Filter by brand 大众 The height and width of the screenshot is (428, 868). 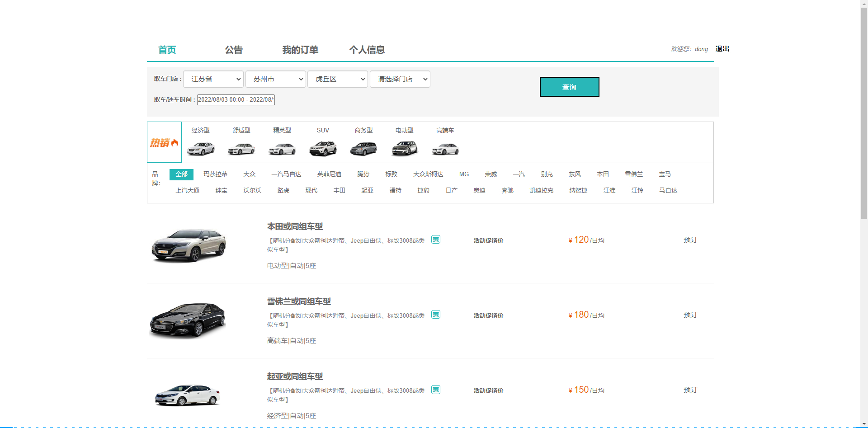coord(250,174)
